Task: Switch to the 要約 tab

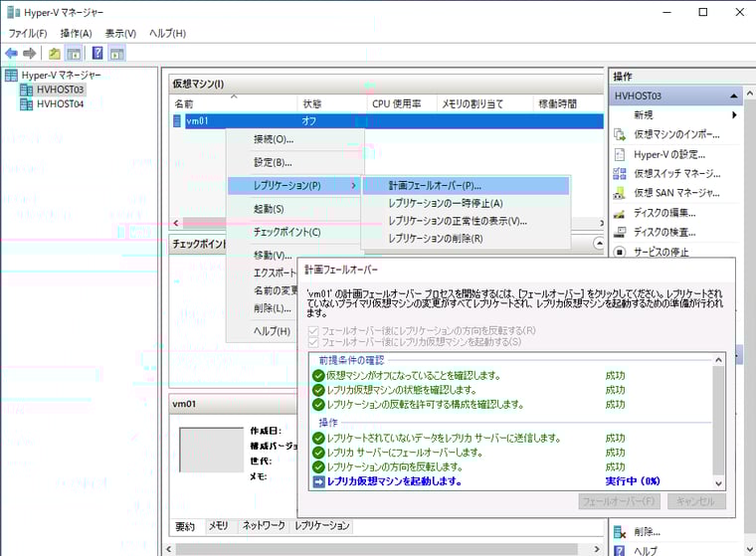Action: [x=185, y=525]
